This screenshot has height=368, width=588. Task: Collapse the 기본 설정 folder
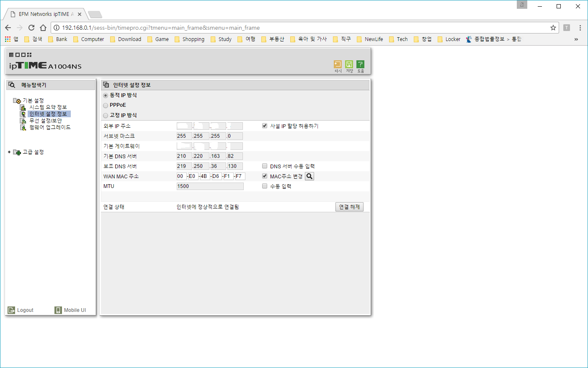coord(17,101)
